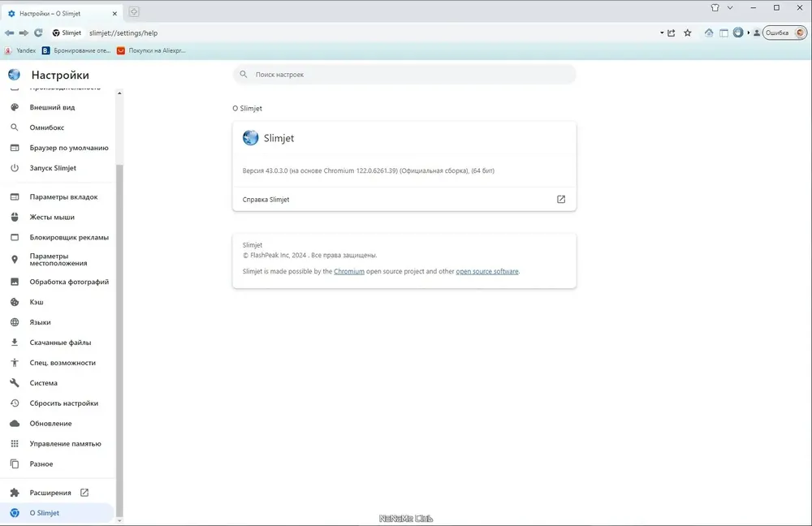Click the person account icon
Image resolution: width=812 pixels, height=526 pixels.
coord(757,32)
